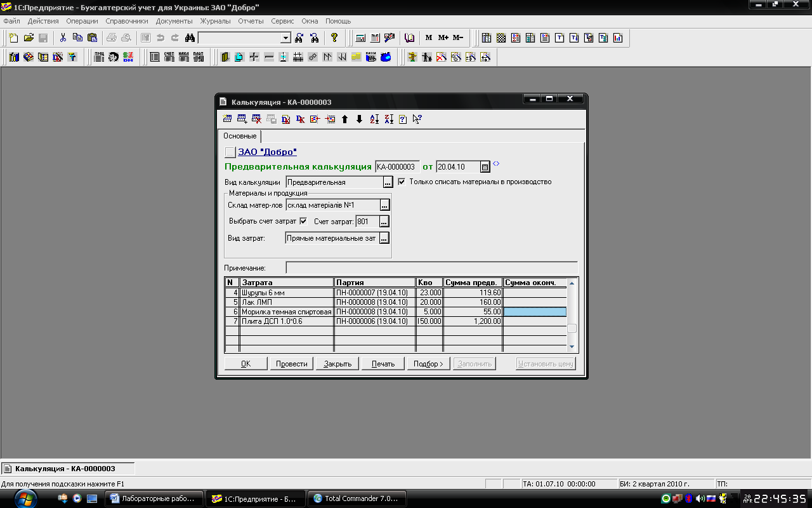Click the M+ memory add button

443,37
